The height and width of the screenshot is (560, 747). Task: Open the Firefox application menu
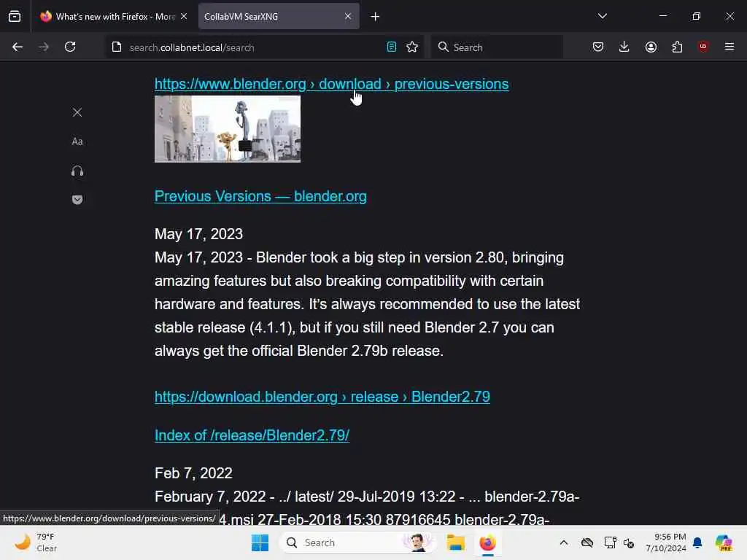[729, 47]
